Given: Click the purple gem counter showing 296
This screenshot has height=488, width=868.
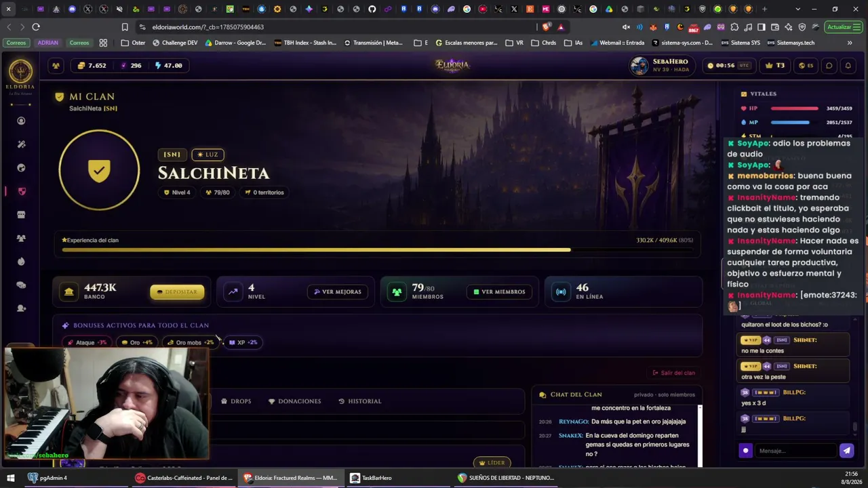Looking at the screenshot, I should click(131, 66).
